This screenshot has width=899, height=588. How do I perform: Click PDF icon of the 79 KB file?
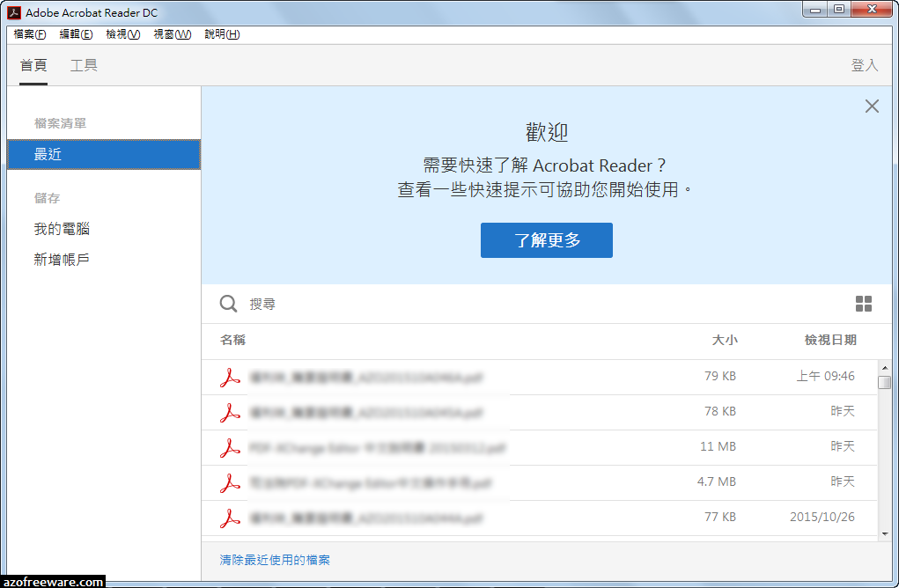(230, 377)
